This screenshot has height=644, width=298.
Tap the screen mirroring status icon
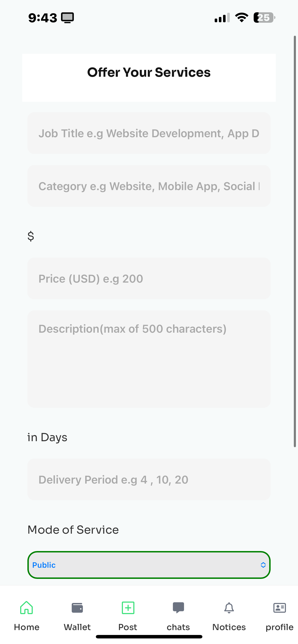[68, 18]
